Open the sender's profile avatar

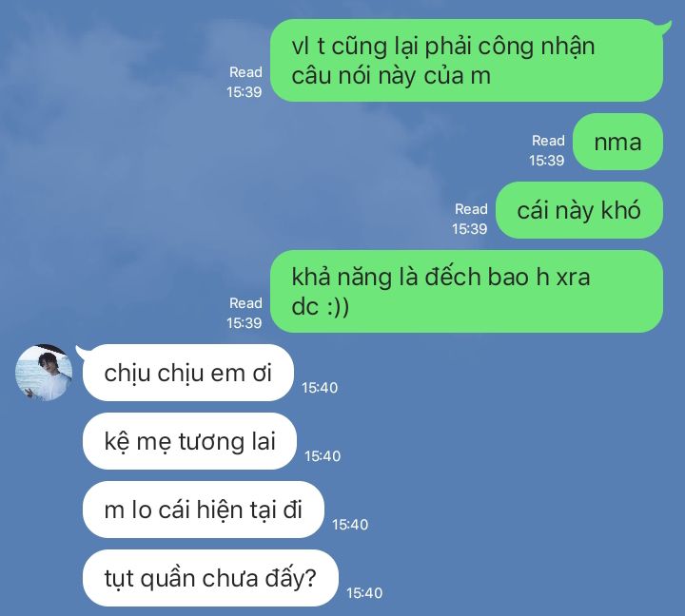tap(44, 373)
